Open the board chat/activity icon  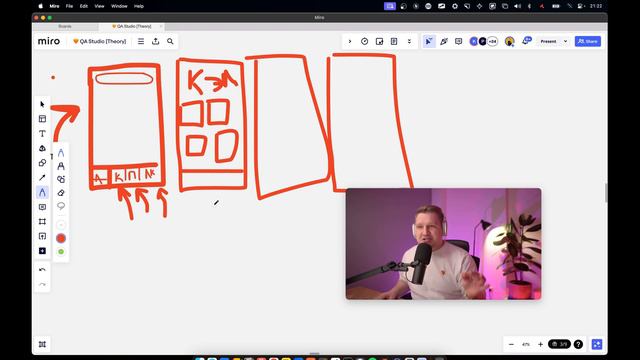pos(527,41)
